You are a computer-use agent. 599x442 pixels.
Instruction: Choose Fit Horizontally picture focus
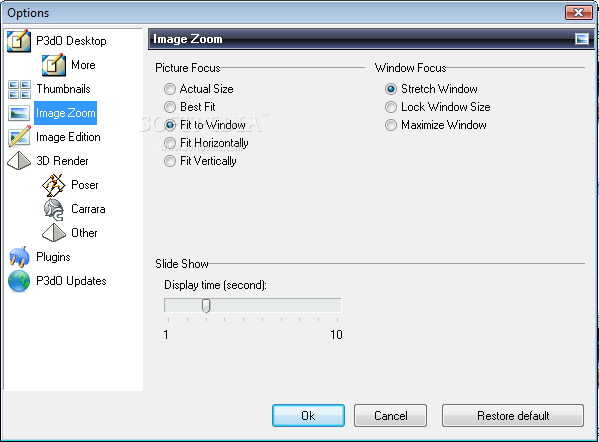(170, 143)
